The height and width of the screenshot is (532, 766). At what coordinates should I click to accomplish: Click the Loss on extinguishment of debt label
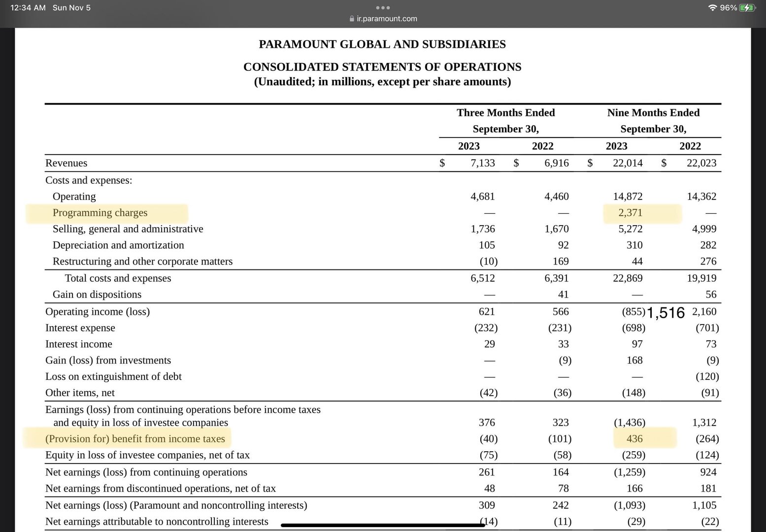click(x=113, y=377)
